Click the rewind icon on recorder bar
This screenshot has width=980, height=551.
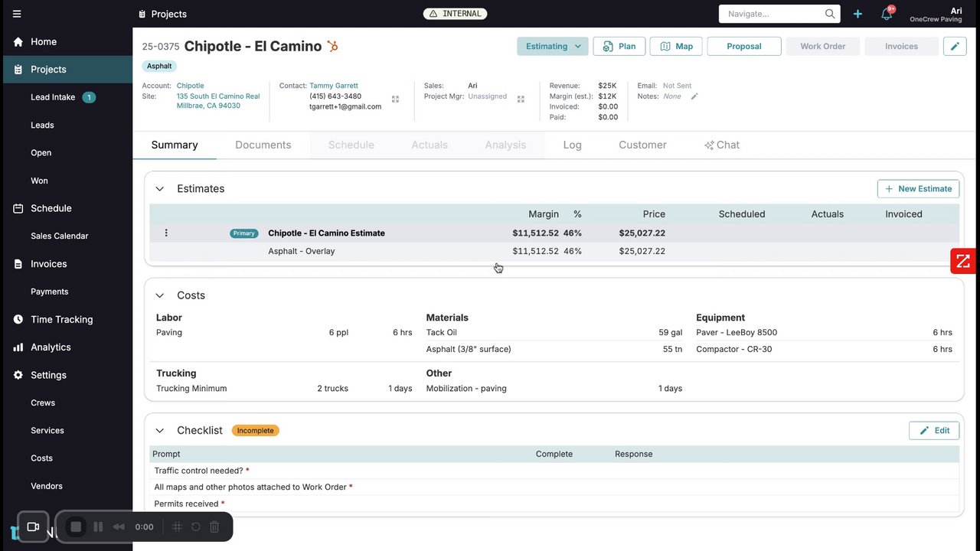click(x=119, y=527)
